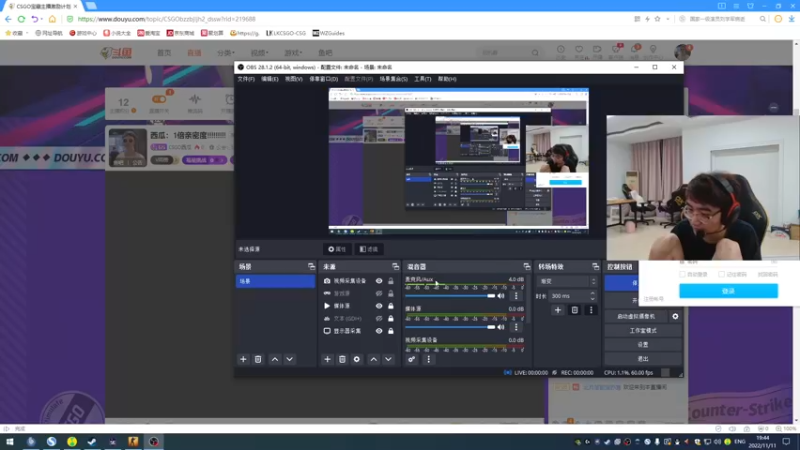Open transition properties three-dot menu
Viewport: 800px width, 450px height.
click(591, 310)
